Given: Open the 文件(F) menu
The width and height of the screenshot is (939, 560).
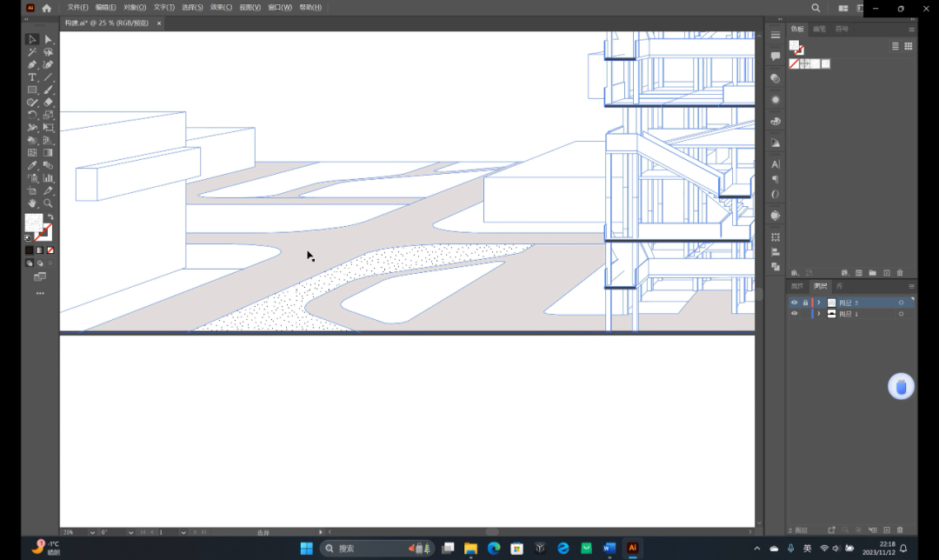Looking at the screenshot, I should coord(78,7).
